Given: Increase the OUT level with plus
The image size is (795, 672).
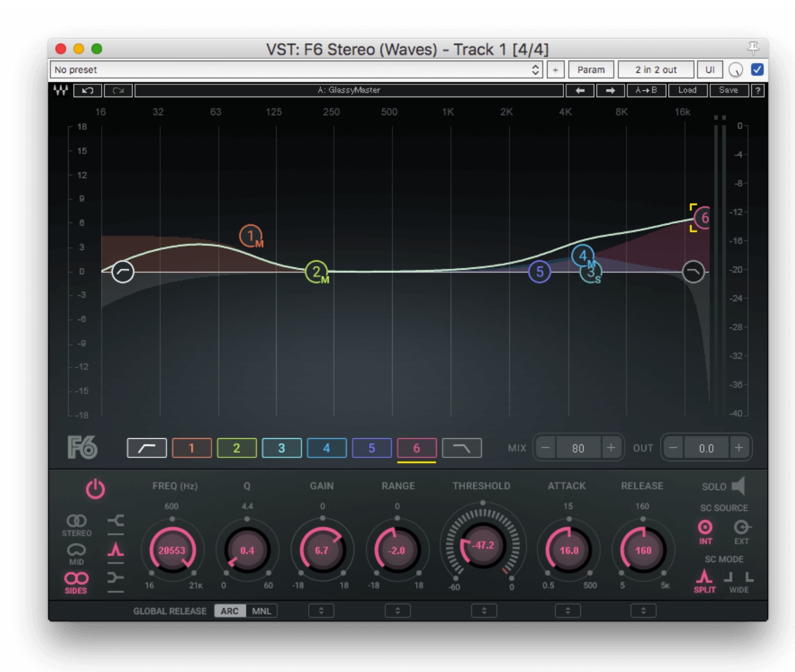Looking at the screenshot, I should coord(739,448).
